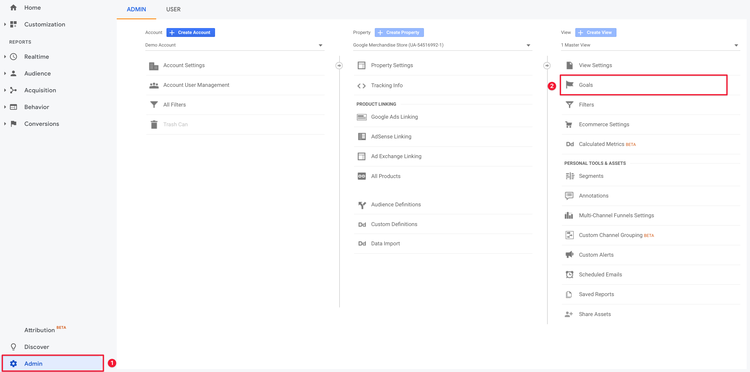Image resolution: width=750 pixels, height=372 pixels.
Task: Open the Segments text link
Action: pos(591,176)
